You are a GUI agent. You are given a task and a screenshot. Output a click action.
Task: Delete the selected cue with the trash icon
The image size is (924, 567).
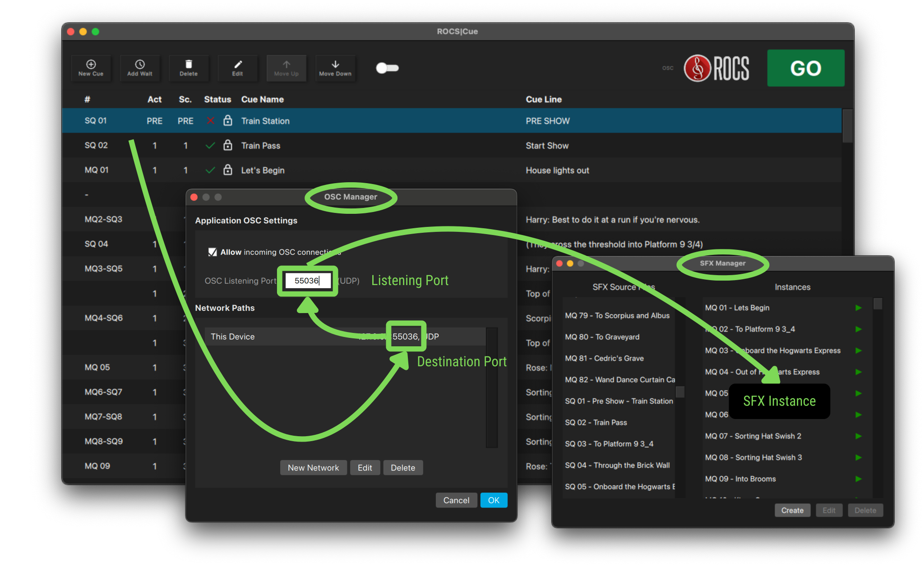189,68
